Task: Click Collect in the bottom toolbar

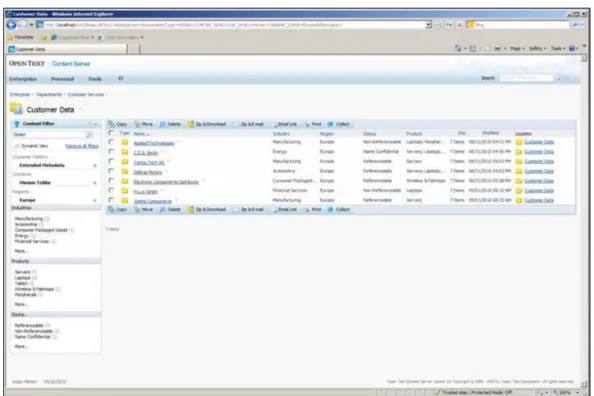Action: [x=339, y=210]
